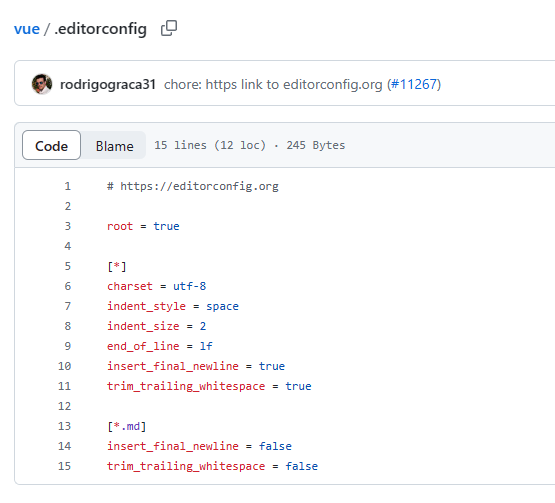Screen dimensions: 555x503
Task: Select the '15 lines (12 loc) · 245 Bytes' file info text
Action: click(x=250, y=145)
